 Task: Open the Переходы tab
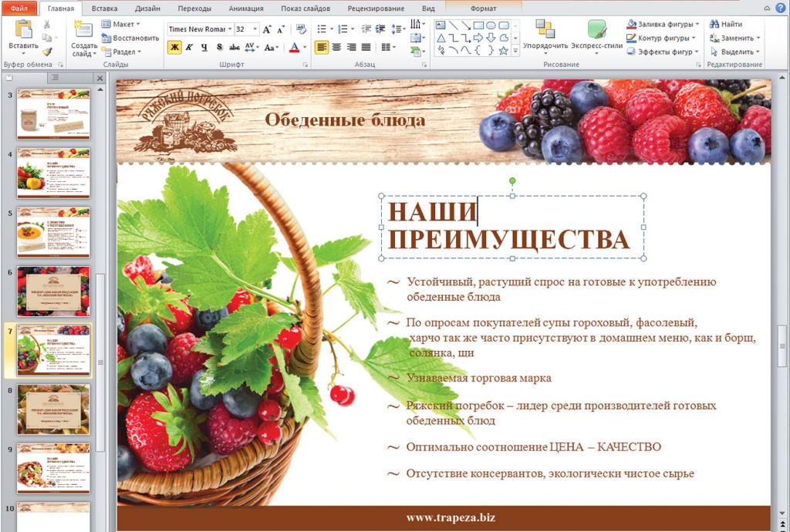[x=194, y=8]
